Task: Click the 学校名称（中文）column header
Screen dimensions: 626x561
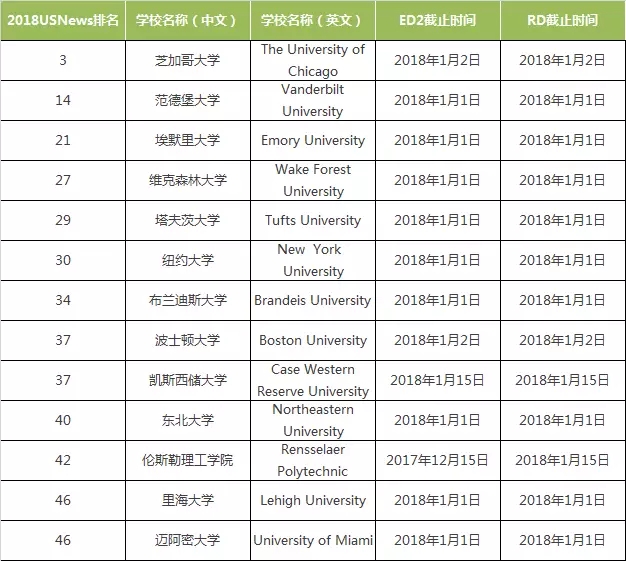Action: 188,20
